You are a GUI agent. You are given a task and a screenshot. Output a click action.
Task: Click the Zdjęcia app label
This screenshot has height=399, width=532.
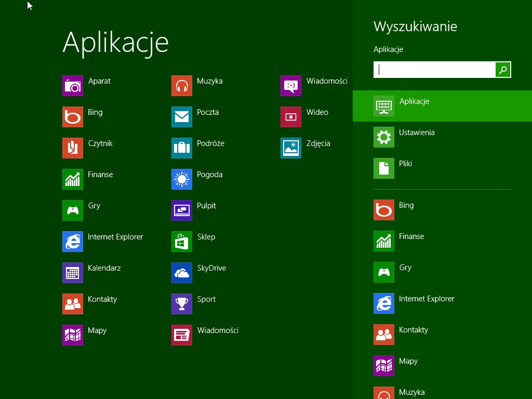(x=318, y=144)
